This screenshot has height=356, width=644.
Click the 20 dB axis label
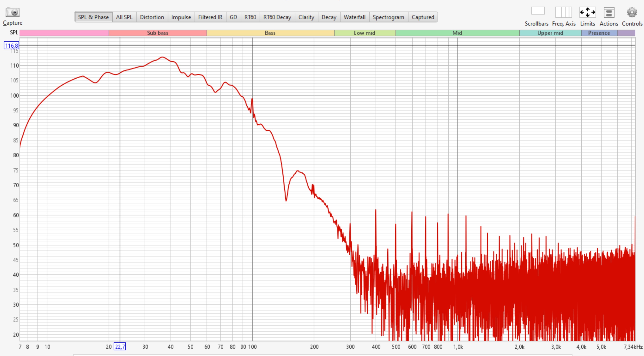point(16,335)
